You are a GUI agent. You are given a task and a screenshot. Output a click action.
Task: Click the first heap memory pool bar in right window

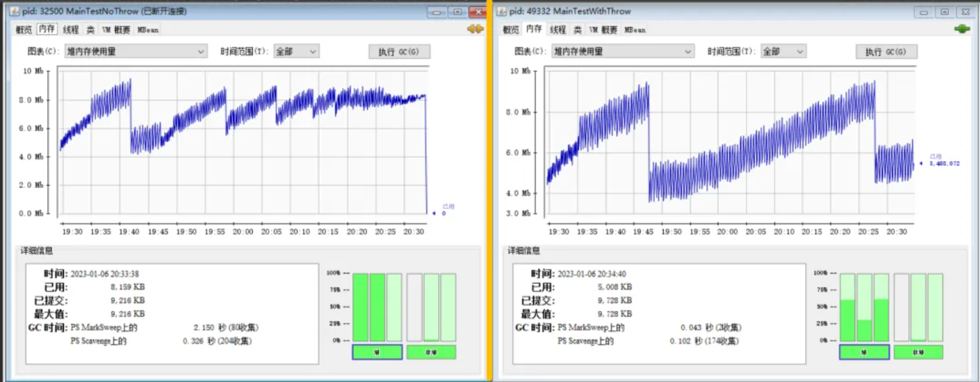(x=848, y=308)
